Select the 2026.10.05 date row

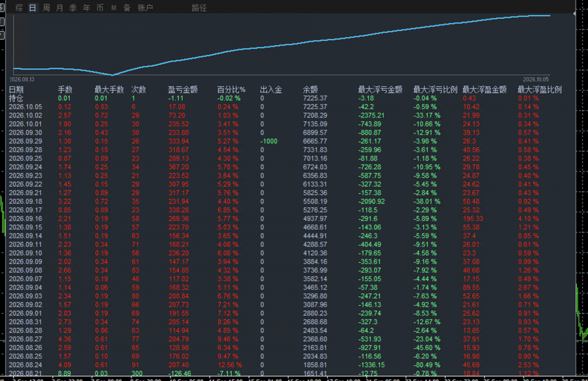(x=25, y=107)
